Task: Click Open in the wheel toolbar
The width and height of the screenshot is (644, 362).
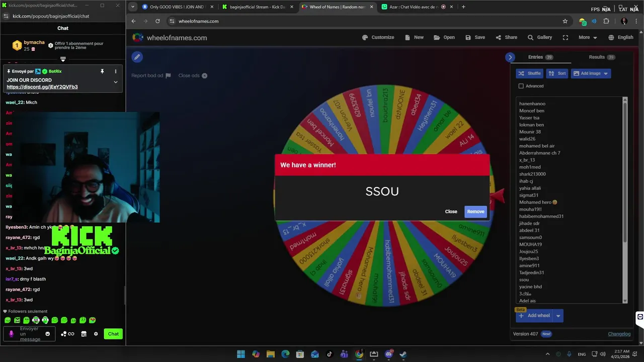Action: [444, 37]
